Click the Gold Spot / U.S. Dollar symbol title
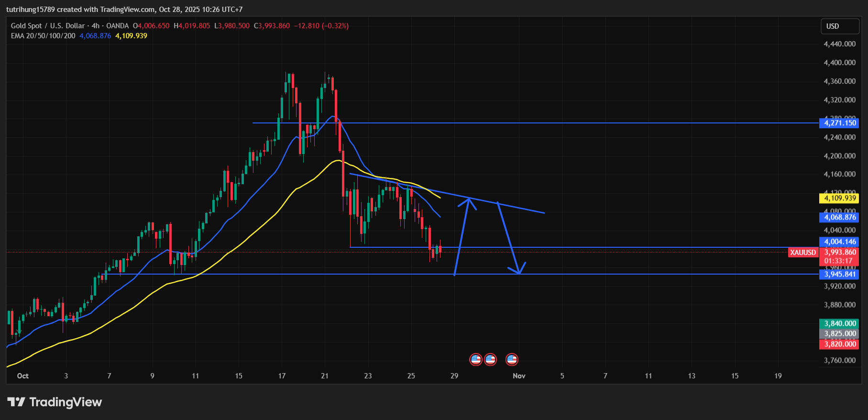The width and height of the screenshot is (868, 420). tap(48, 26)
